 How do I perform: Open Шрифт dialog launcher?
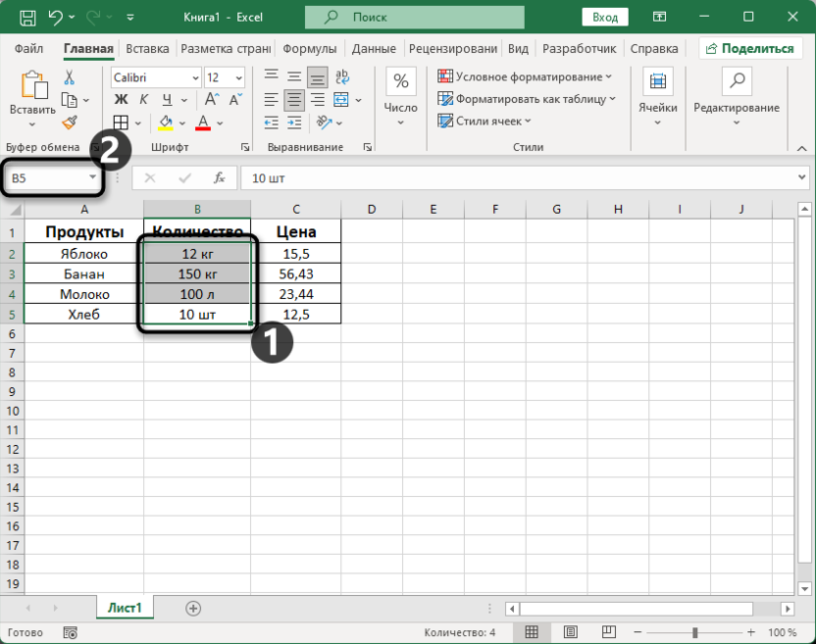(x=245, y=148)
